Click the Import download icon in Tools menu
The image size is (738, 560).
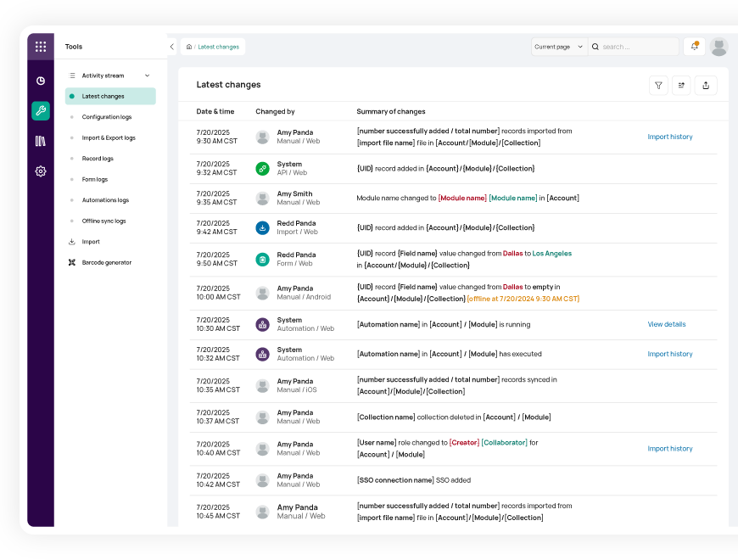(71, 242)
